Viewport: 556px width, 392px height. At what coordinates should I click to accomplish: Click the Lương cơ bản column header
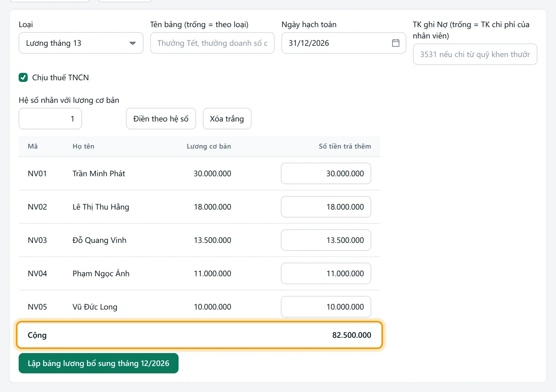pyautogui.click(x=209, y=146)
